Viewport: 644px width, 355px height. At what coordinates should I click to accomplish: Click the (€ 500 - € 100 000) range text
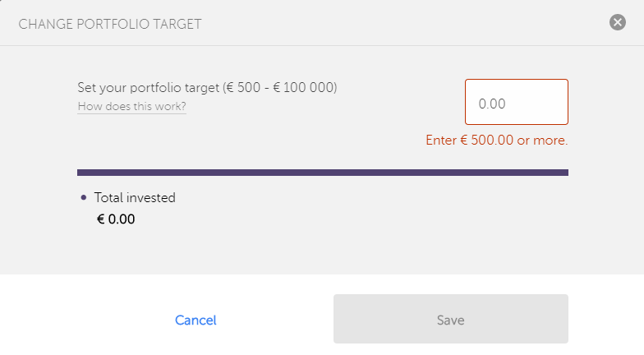pyautogui.click(x=280, y=88)
